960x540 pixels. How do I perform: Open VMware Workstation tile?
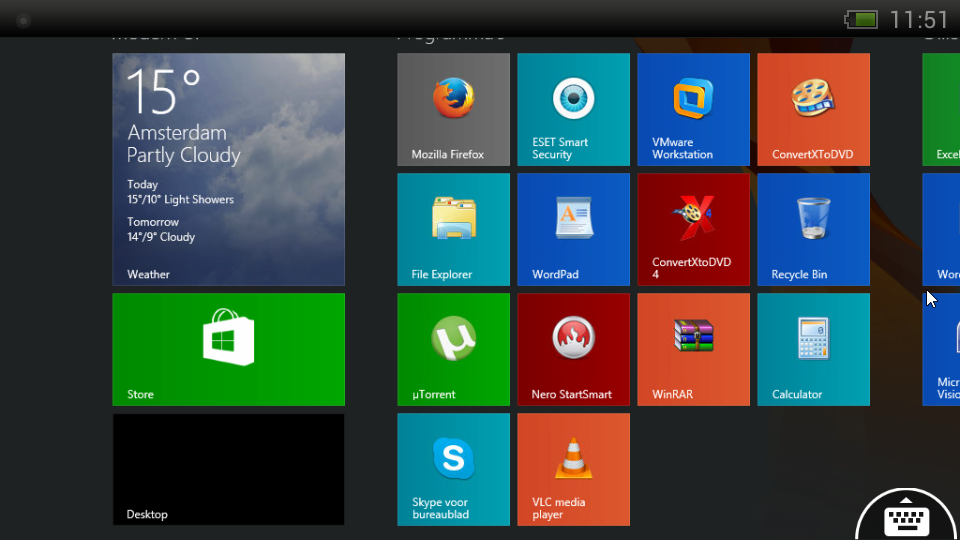[693, 109]
